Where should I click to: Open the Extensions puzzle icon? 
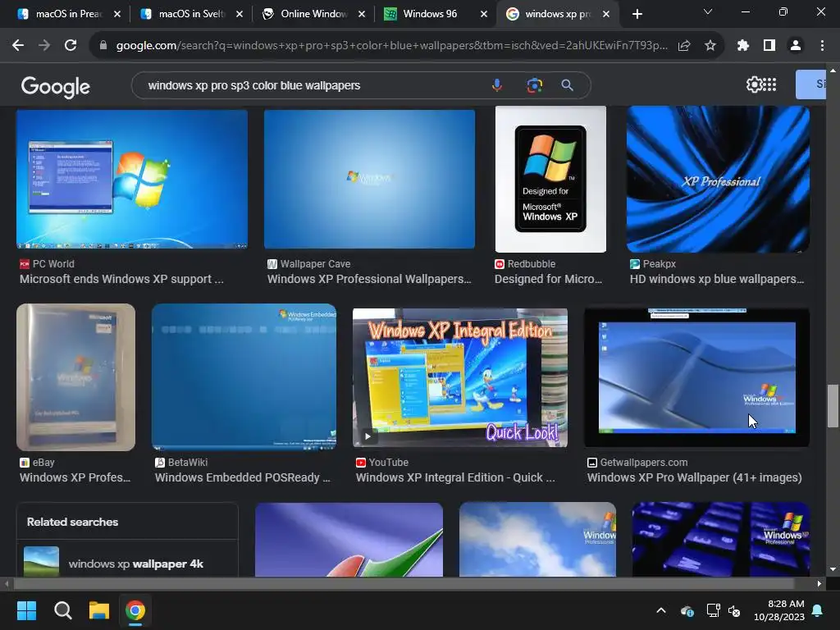[x=743, y=46]
